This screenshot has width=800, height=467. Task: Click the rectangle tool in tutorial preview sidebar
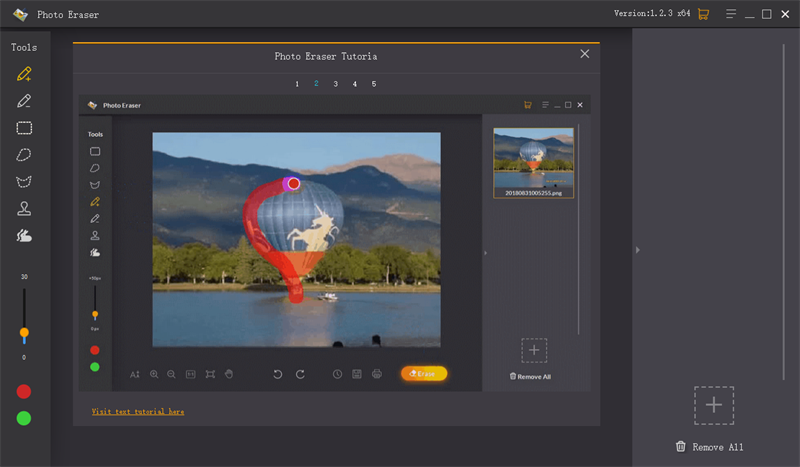95,151
